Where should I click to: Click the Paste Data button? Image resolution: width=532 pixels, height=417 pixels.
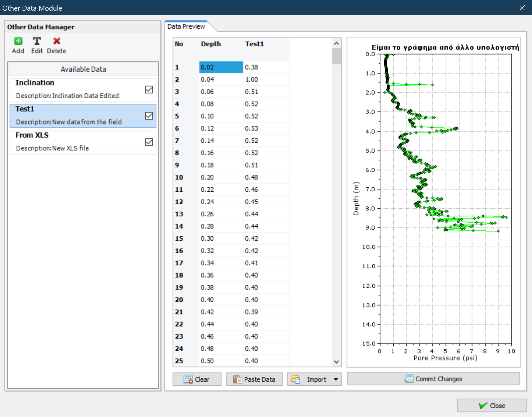pyautogui.click(x=254, y=379)
